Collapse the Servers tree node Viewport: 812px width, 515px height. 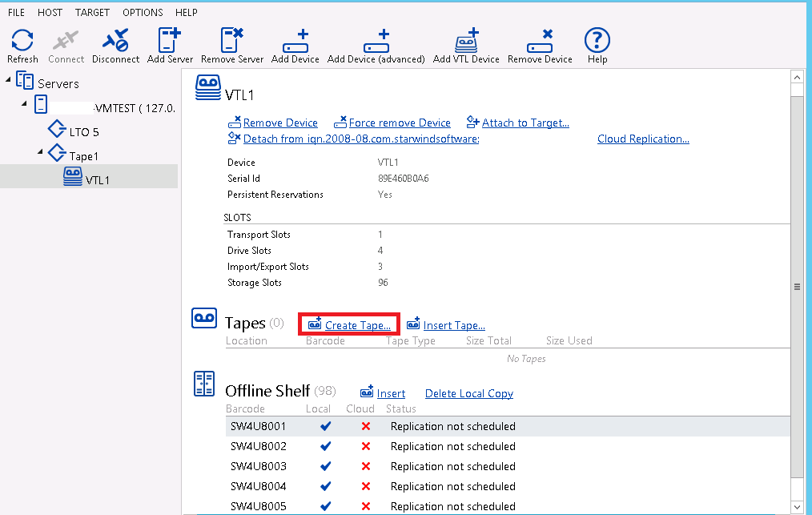point(6,80)
